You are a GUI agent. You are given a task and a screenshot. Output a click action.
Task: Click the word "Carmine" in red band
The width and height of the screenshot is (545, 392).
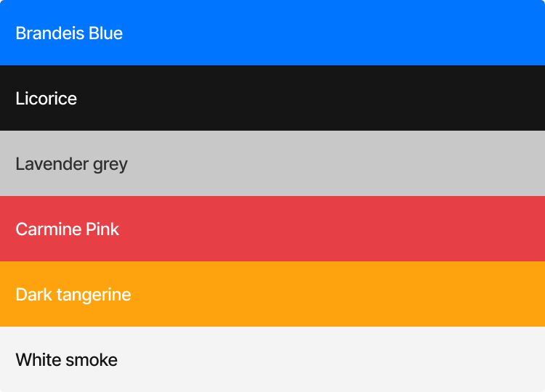(x=48, y=229)
